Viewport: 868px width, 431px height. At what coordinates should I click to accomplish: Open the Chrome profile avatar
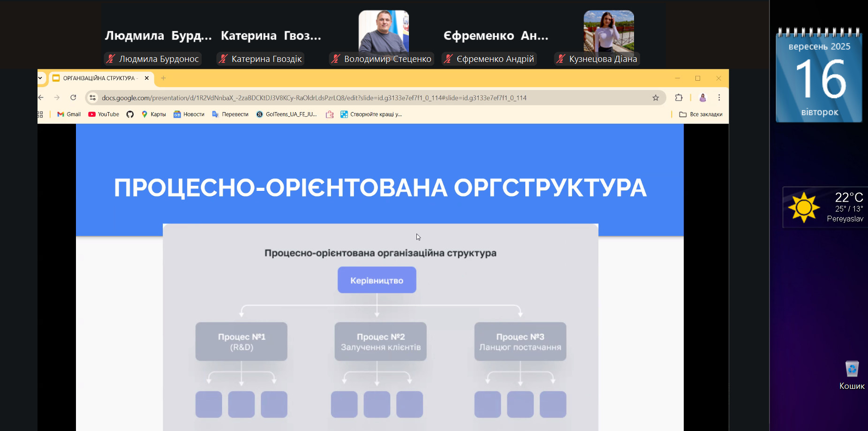pos(702,98)
